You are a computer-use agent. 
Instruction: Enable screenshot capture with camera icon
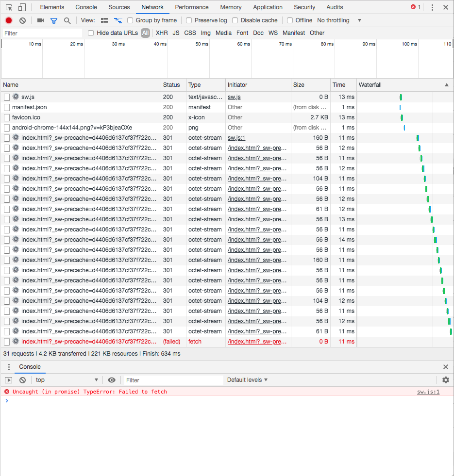click(41, 20)
